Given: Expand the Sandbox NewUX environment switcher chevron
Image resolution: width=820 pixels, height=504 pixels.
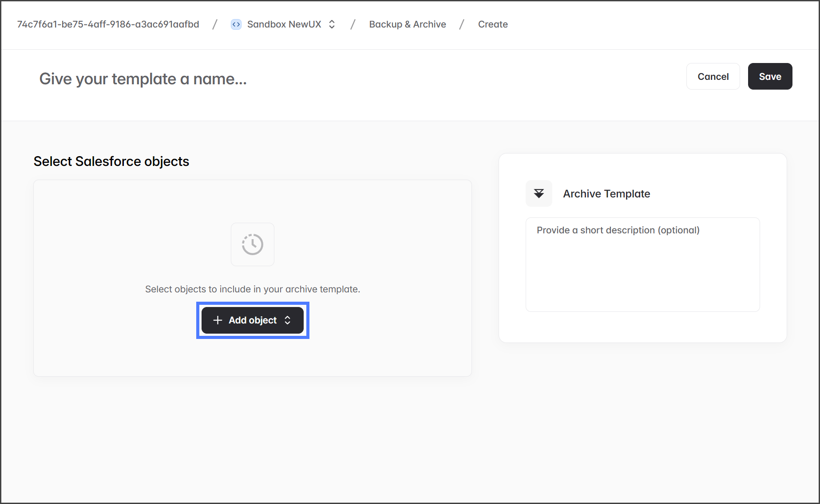Looking at the screenshot, I should pos(332,24).
